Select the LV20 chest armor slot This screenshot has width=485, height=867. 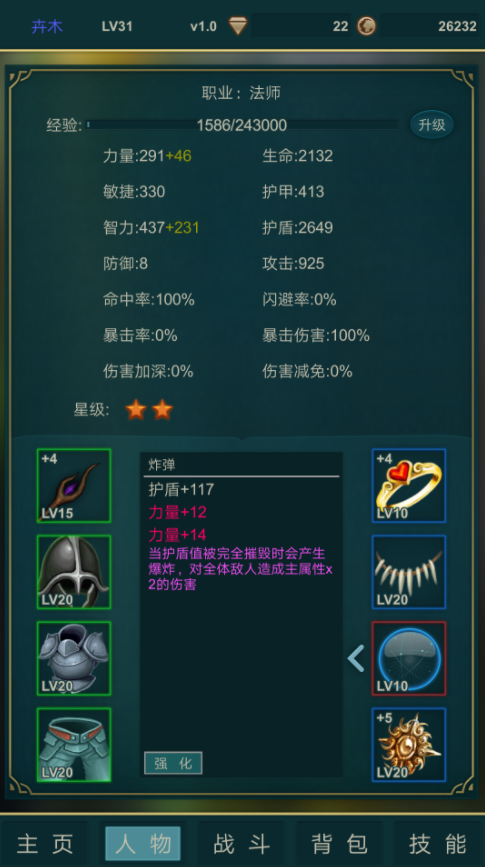click(74, 658)
